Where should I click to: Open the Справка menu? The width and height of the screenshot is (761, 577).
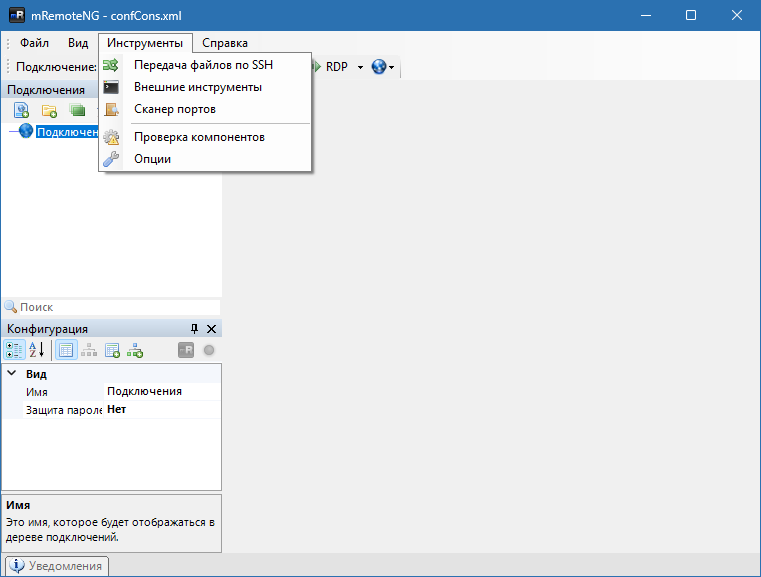click(225, 43)
